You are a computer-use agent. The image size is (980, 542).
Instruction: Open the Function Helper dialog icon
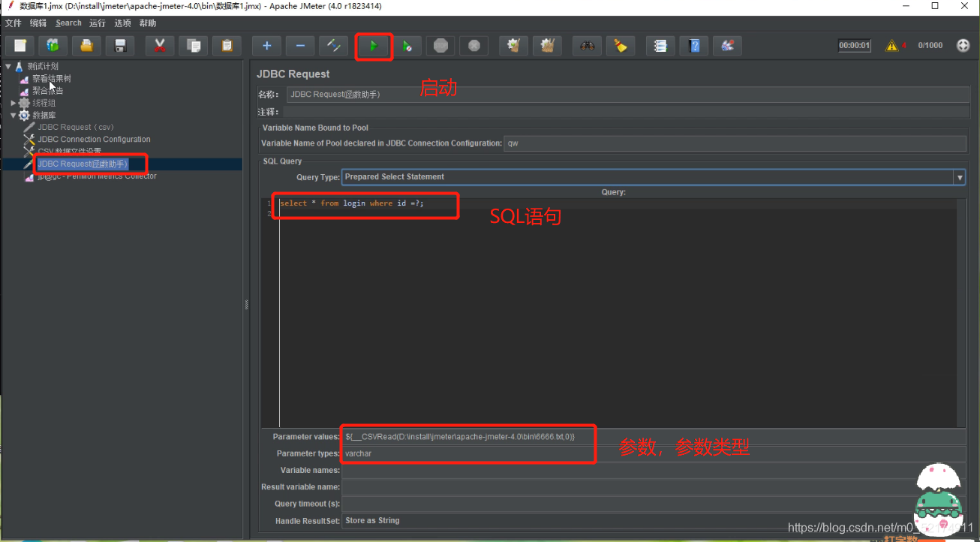point(660,46)
